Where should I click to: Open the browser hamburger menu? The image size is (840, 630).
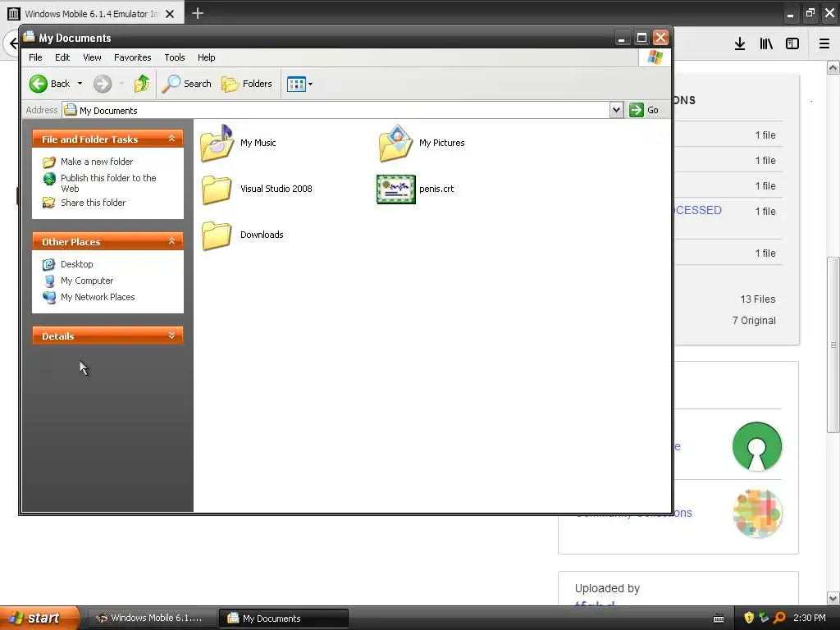824,44
